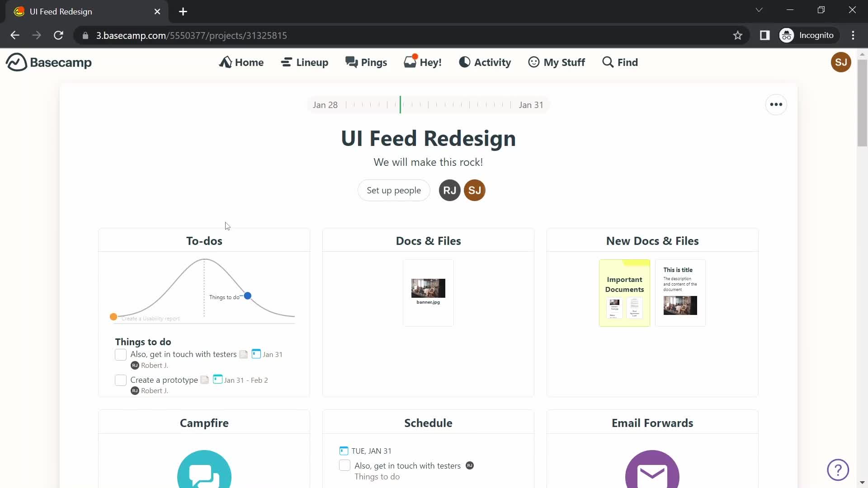Open the Home navigation menu item
This screenshot has width=868, height=488.
click(241, 62)
